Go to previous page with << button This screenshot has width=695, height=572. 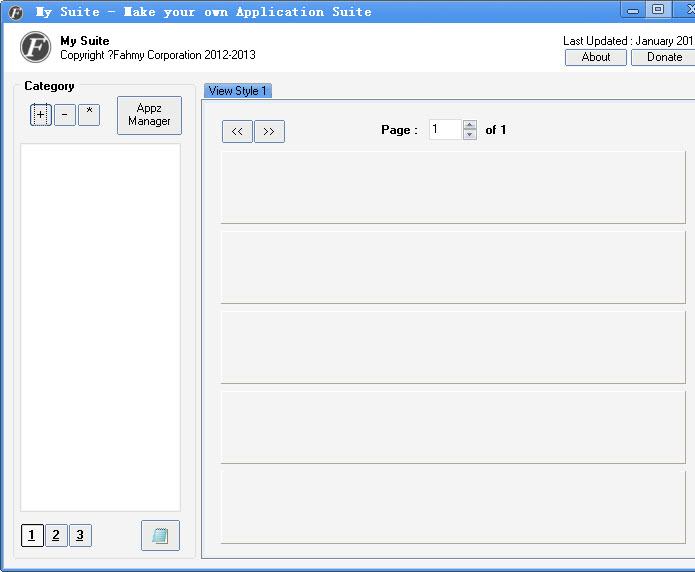click(x=237, y=131)
